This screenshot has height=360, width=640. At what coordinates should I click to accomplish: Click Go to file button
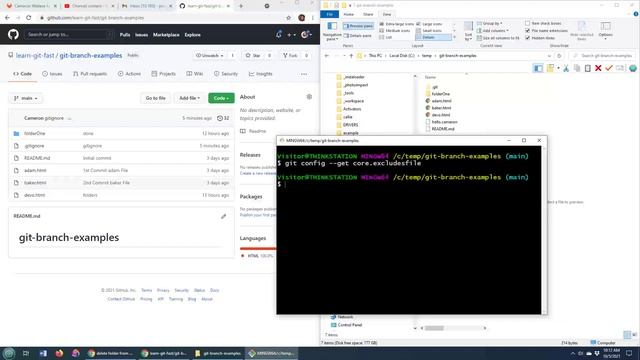(x=156, y=98)
